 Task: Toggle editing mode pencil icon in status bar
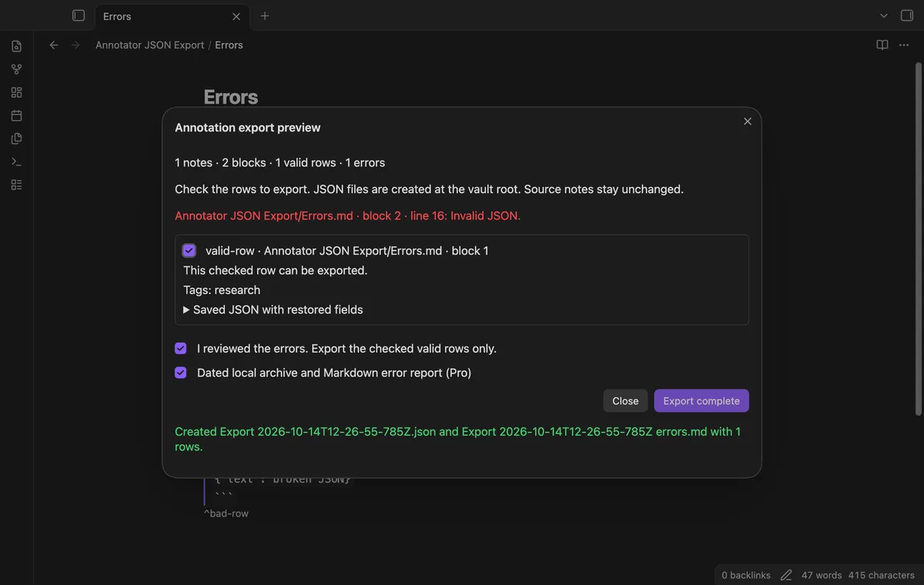(x=786, y=575)
